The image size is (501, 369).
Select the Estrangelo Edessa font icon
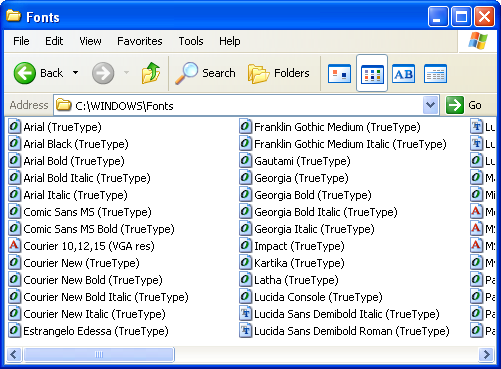point(14,331)
